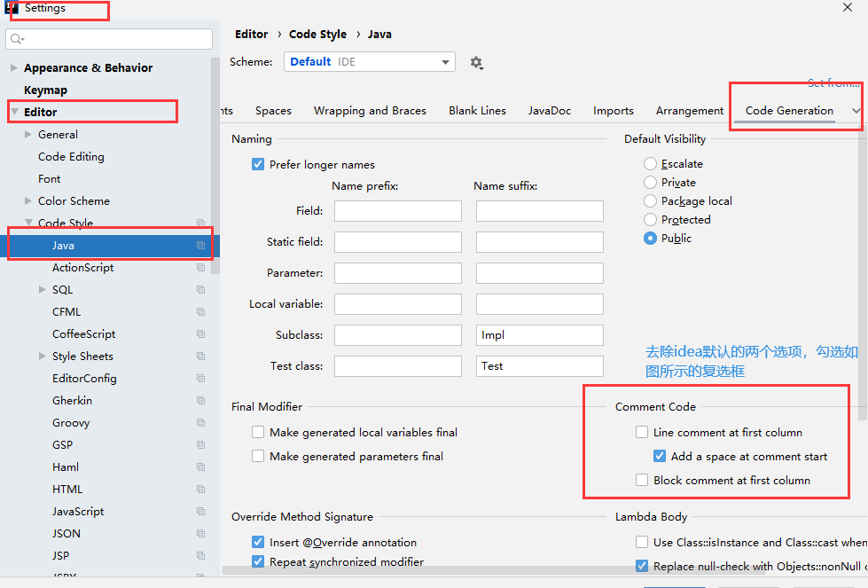Click the copy icon beside Gherkin
Image resolution: width=868 pixels, height=588 pixels.
pyautogui.click(x=201, y=400)
